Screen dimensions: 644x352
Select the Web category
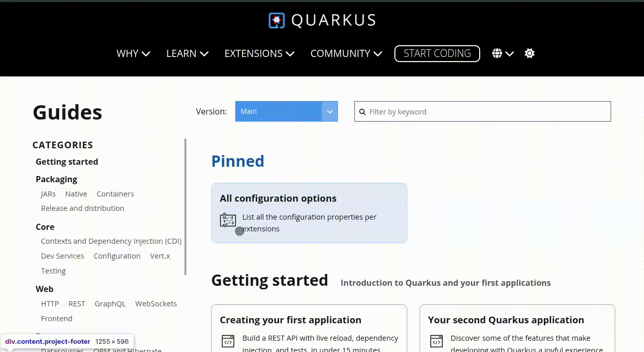(45, 289)
